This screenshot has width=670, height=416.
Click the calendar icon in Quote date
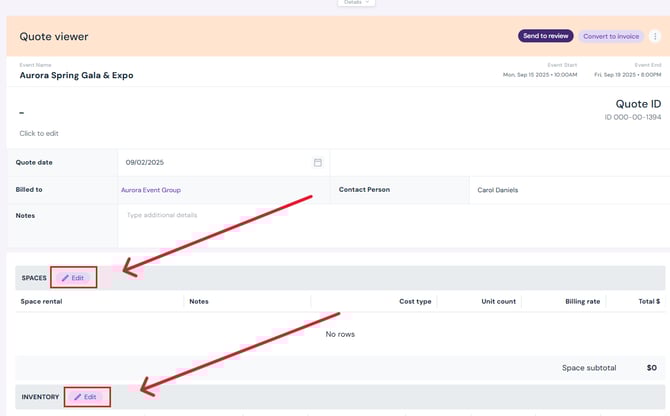[x=318, y=162]
